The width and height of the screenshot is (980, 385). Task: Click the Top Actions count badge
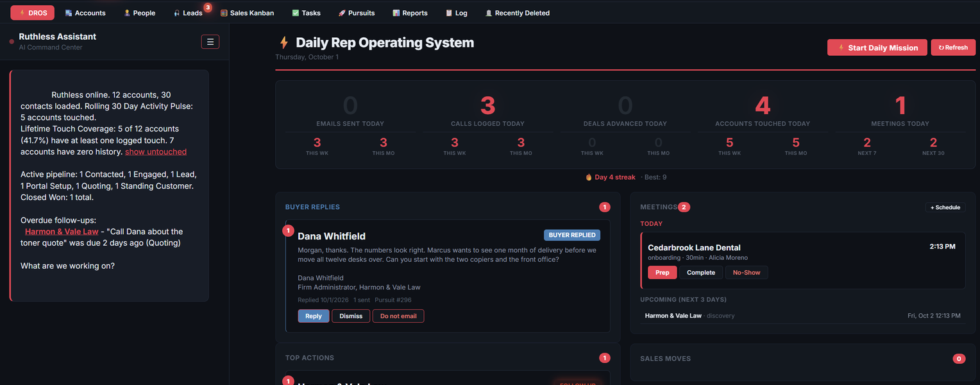[x=604, y=358]
